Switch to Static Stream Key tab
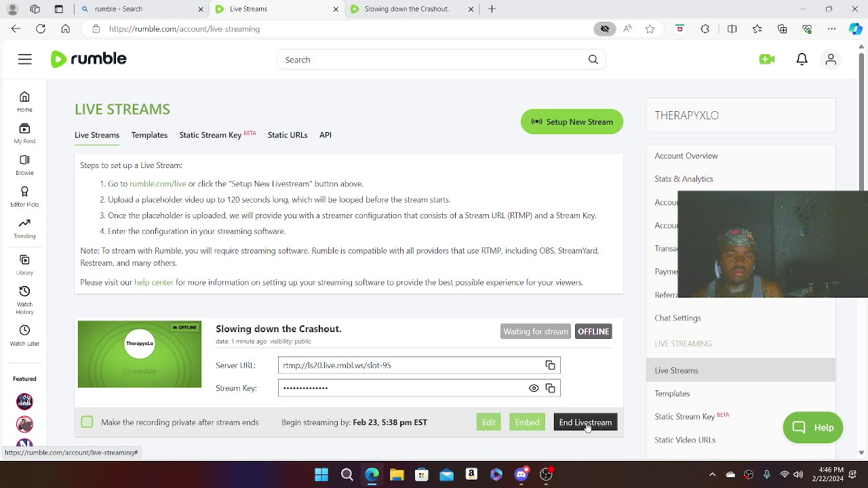 pyautogui.click(x=217, y=135)
